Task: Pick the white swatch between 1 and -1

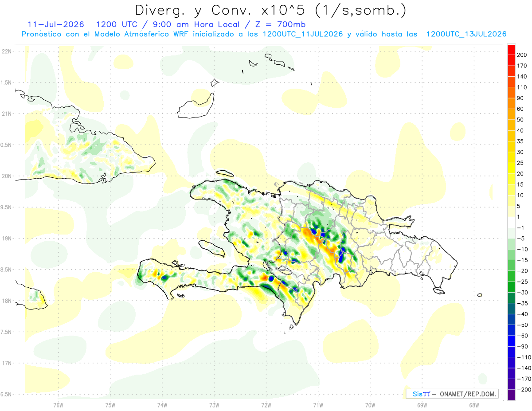Action: pyautogui.click(x=511, y=222)
